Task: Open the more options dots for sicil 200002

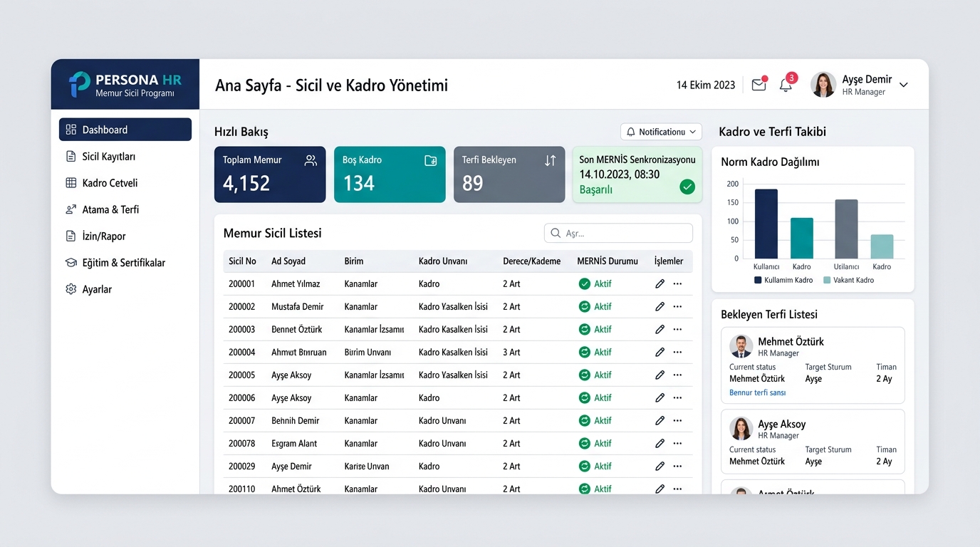Action: point(677,306)
